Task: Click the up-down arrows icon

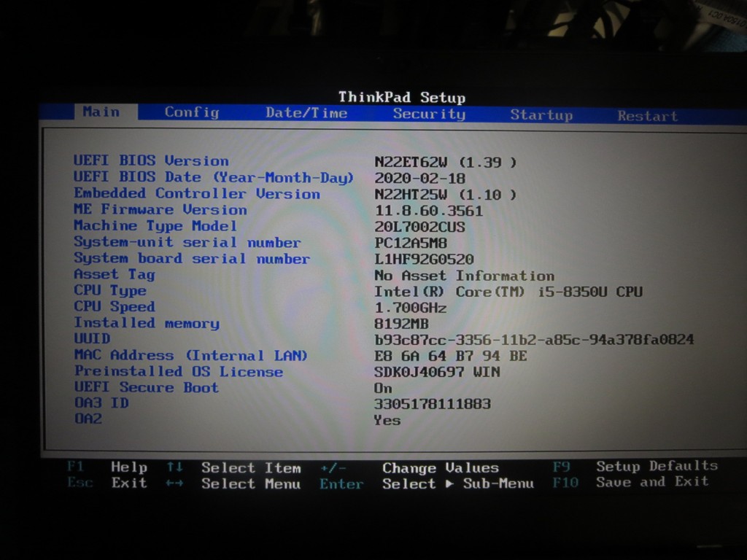Action: pyautogui.click(x=175, y=467)
